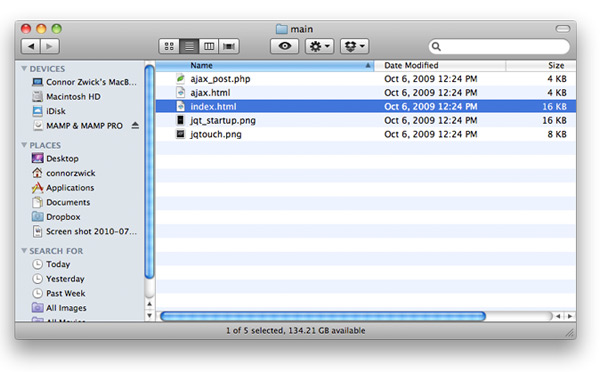Open iDisk in sidebar
Screen dimensions: 600x372
click(49, 111)
